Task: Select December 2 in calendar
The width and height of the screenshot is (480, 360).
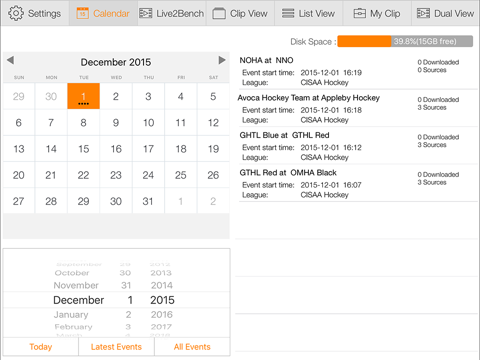Action: coord(116,96)
